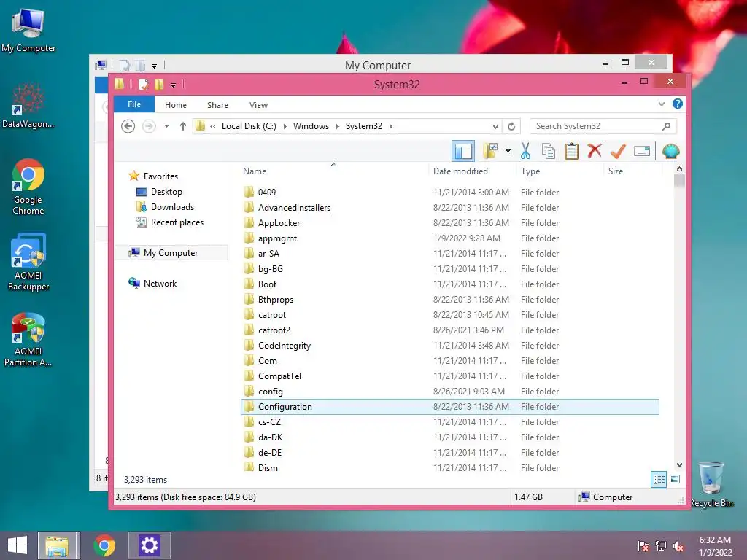Click the muted volume tray icon

pos(678,546)
